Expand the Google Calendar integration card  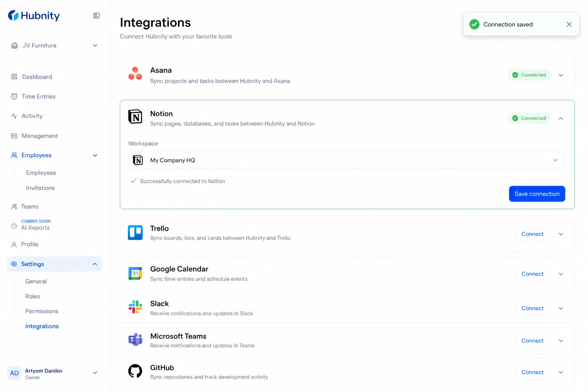(561, 274)
